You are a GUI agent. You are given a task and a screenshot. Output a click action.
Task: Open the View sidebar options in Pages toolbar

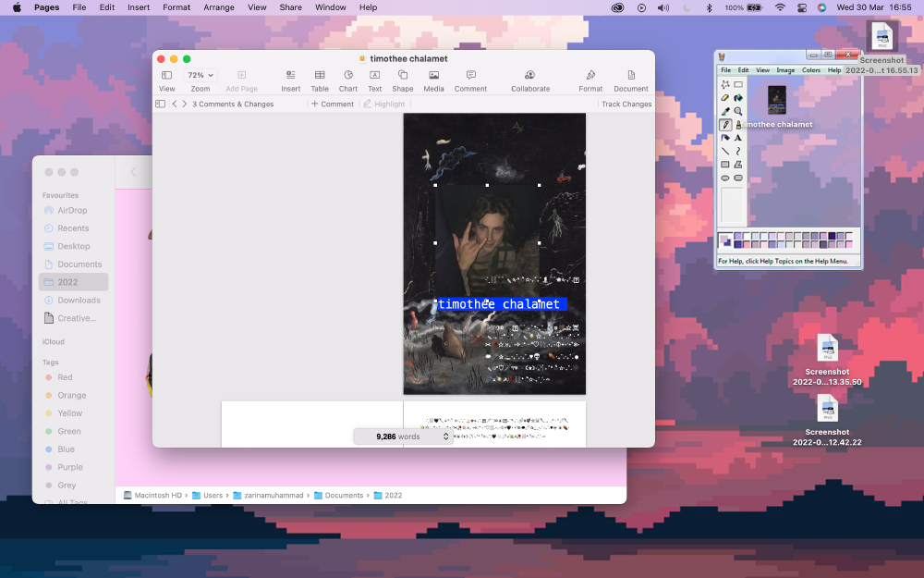(166, 80)
